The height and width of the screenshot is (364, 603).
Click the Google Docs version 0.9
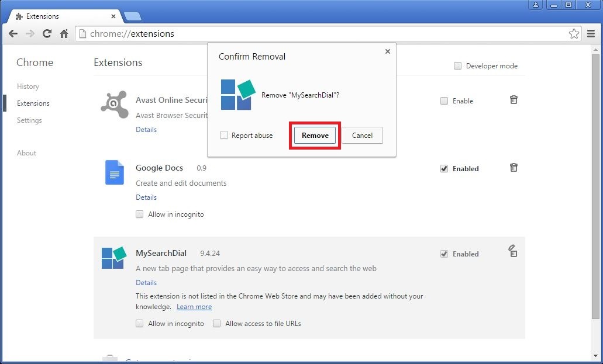[202, 168]
